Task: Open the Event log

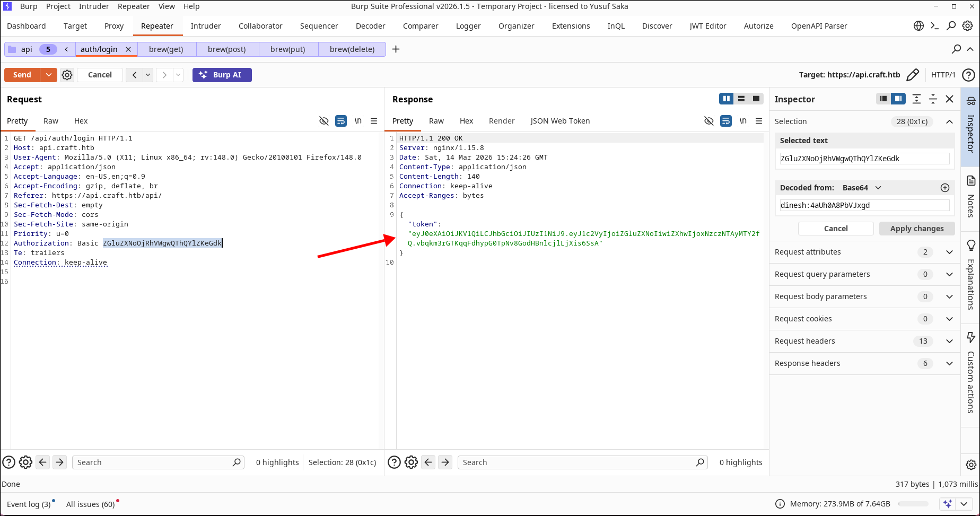Action: [29, 504]
